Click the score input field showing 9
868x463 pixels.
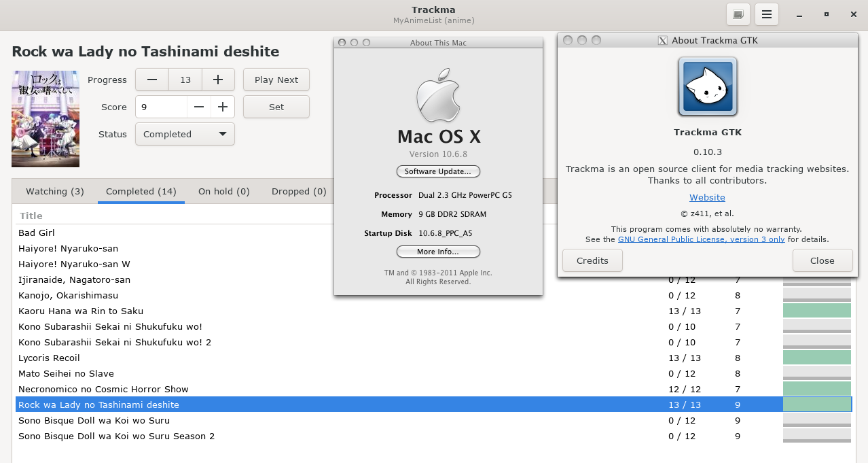pyautogui.click(x=162, y=107)
